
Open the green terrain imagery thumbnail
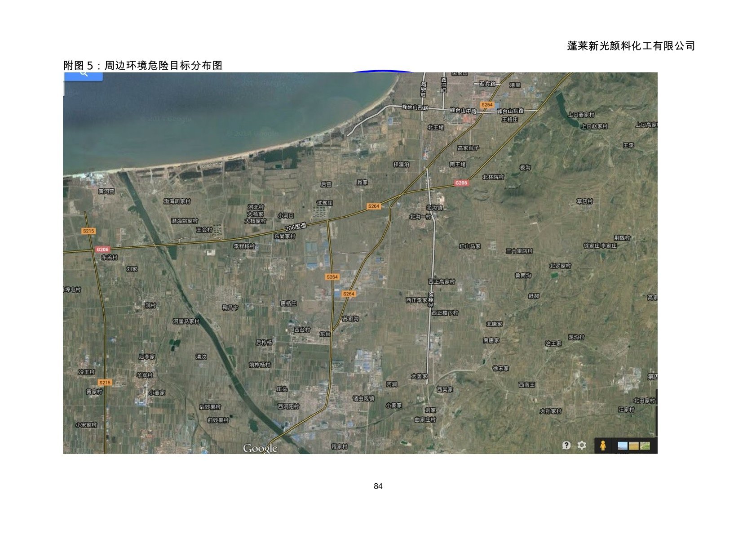pos(645,446)
